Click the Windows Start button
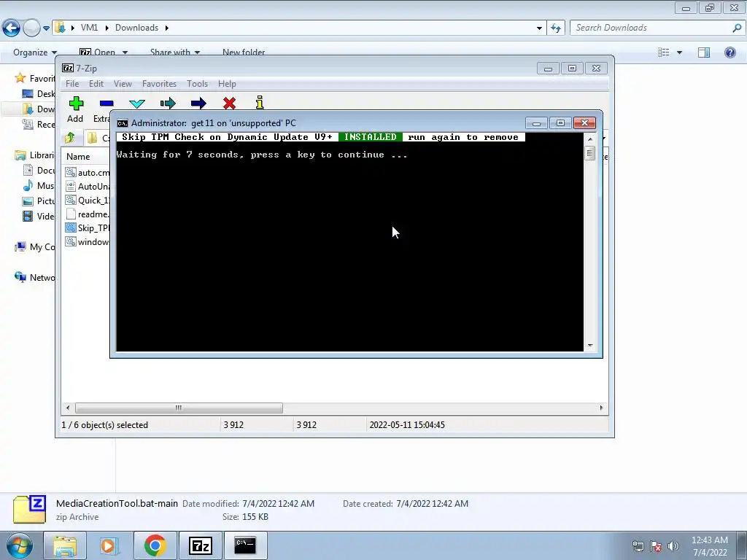 (x=20, y=545)
